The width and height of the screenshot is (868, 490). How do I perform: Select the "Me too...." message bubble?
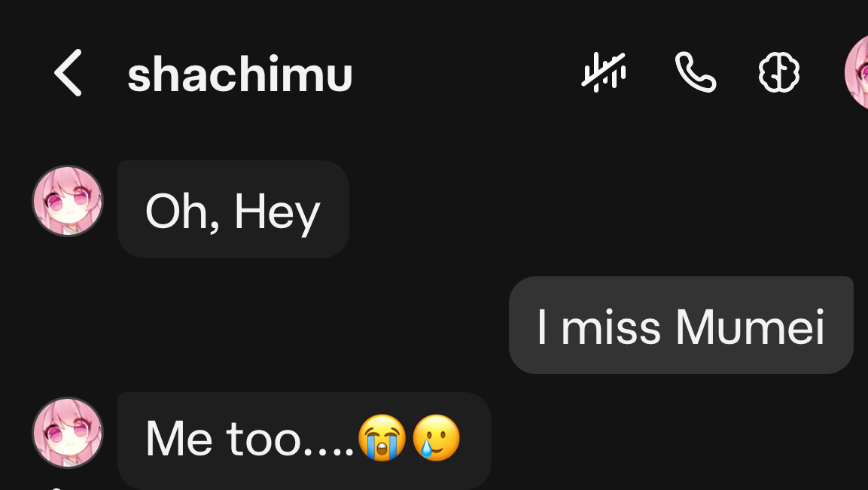coord(304,441)
